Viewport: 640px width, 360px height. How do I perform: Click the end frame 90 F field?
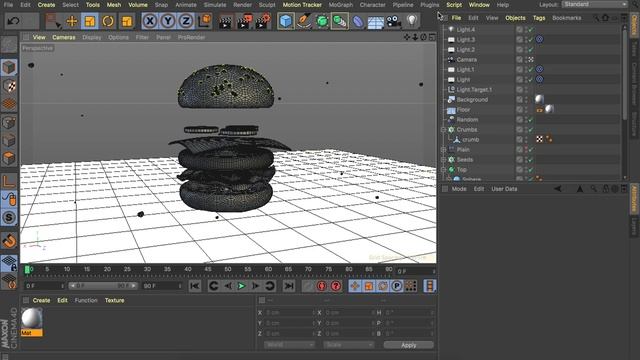point(161,286)
